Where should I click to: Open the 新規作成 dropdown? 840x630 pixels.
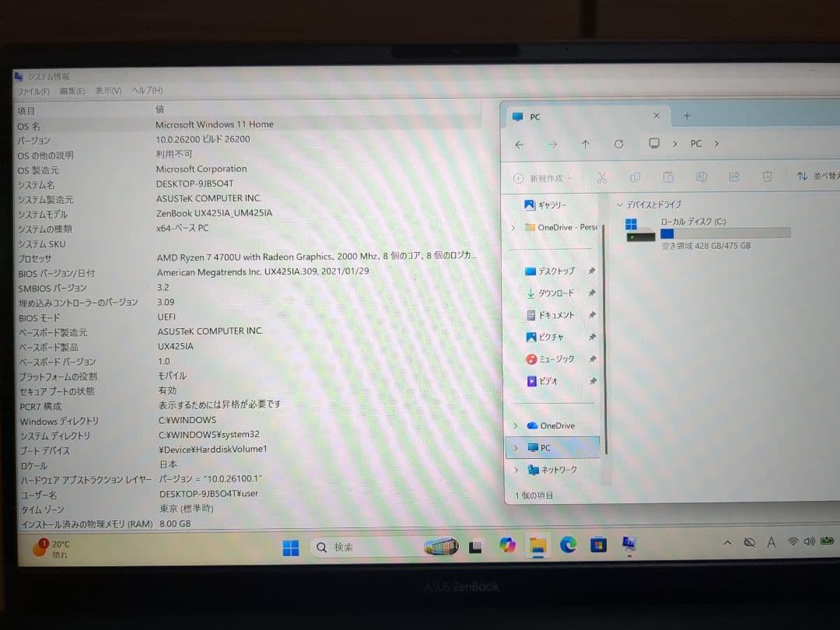pos(543,178)
